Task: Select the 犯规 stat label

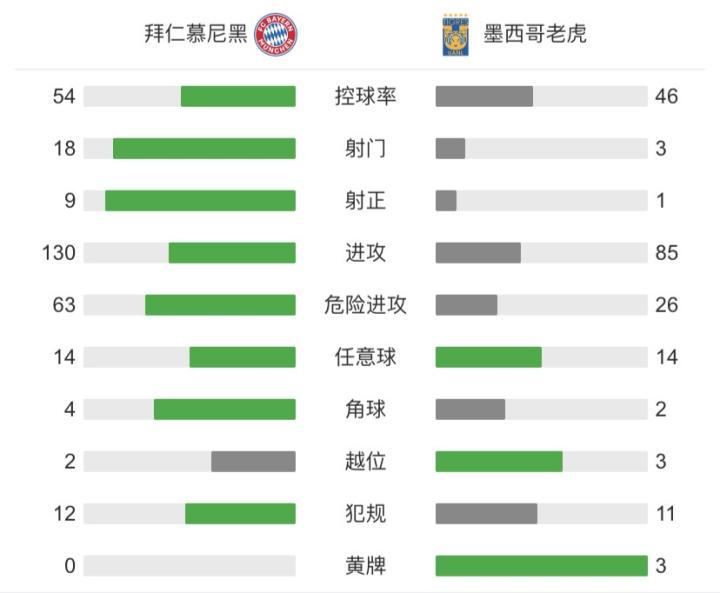Action: coord(365,514)
